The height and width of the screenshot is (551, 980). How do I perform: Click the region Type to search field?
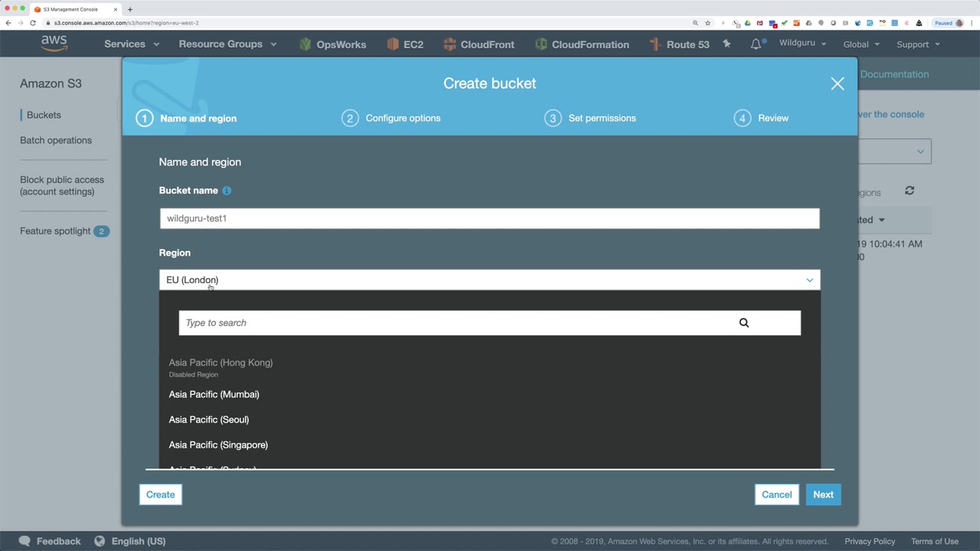coord(490,323)
